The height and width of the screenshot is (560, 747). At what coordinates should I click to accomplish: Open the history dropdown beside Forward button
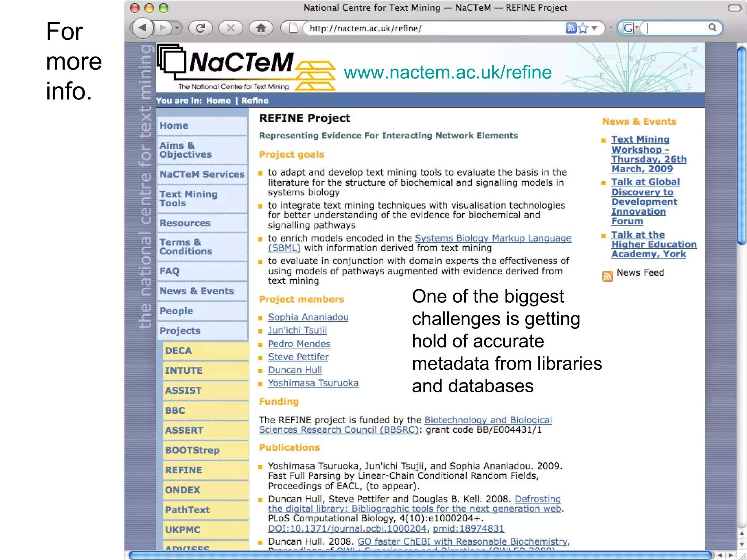coord(177,28)
